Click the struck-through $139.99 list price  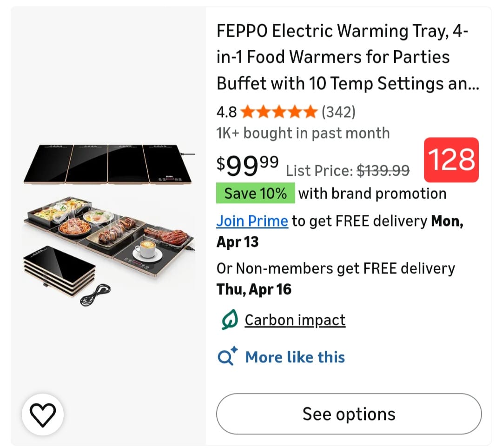pyautogui.click(x=383, y=171)
